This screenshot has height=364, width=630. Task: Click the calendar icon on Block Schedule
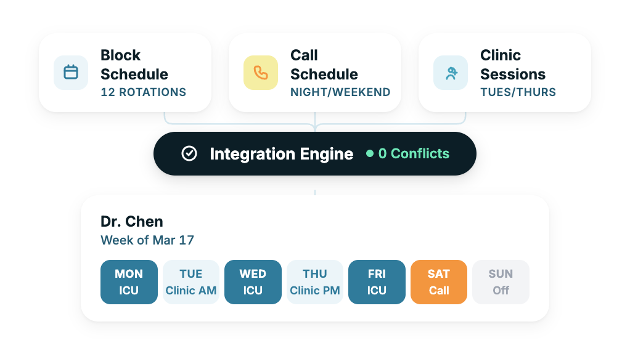click(x=71, y=73)
